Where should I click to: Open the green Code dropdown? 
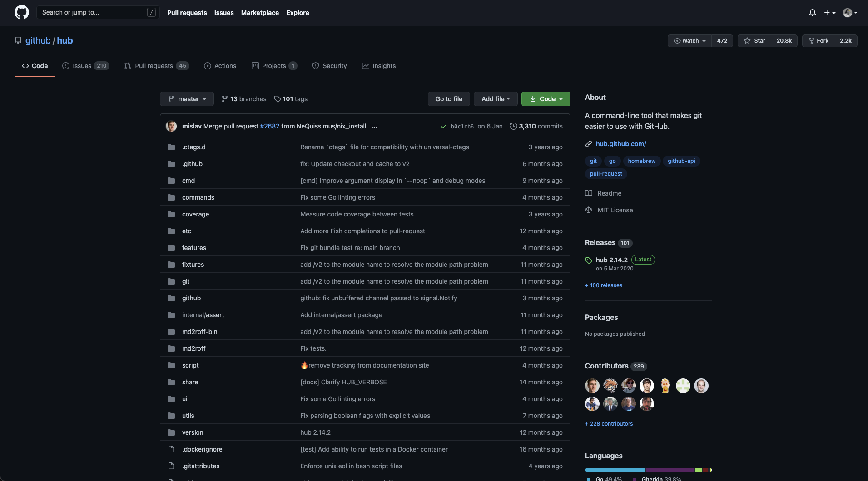coord(546,99)
